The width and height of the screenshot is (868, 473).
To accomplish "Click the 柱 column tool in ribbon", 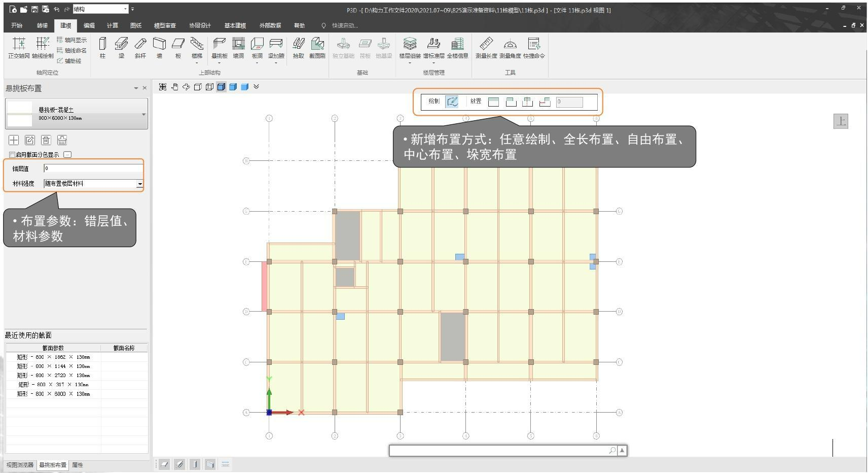I will click(x=102, y=48).
